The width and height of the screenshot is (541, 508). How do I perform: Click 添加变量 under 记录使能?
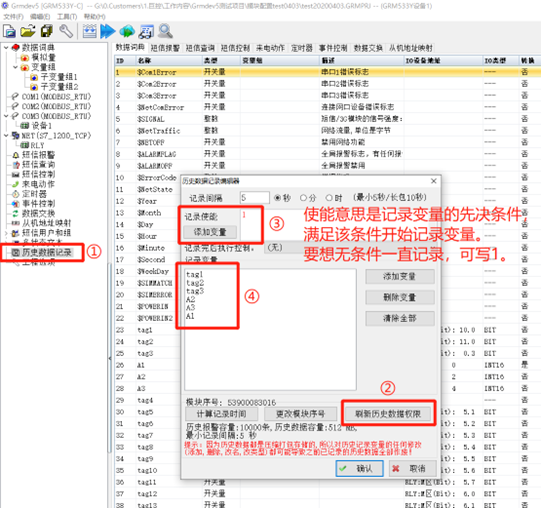click(210, 232)
